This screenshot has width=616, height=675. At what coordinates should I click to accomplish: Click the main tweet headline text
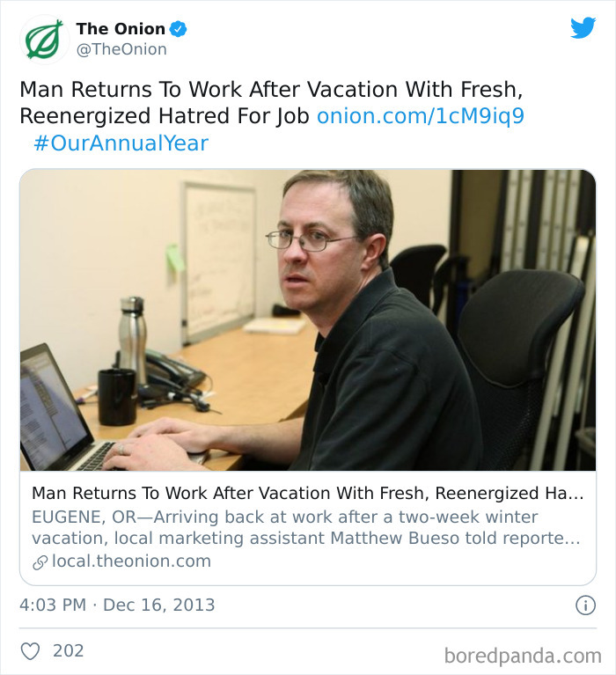click(x=271, y=103)
